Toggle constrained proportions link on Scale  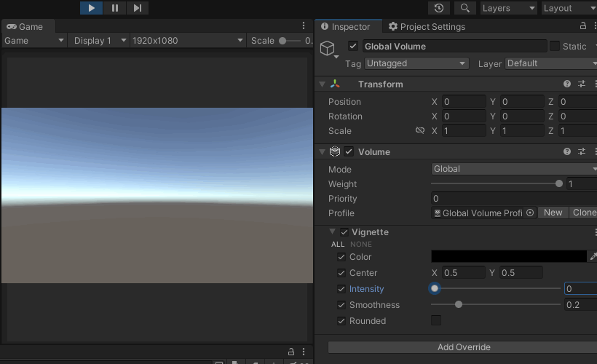coord(419,131)
